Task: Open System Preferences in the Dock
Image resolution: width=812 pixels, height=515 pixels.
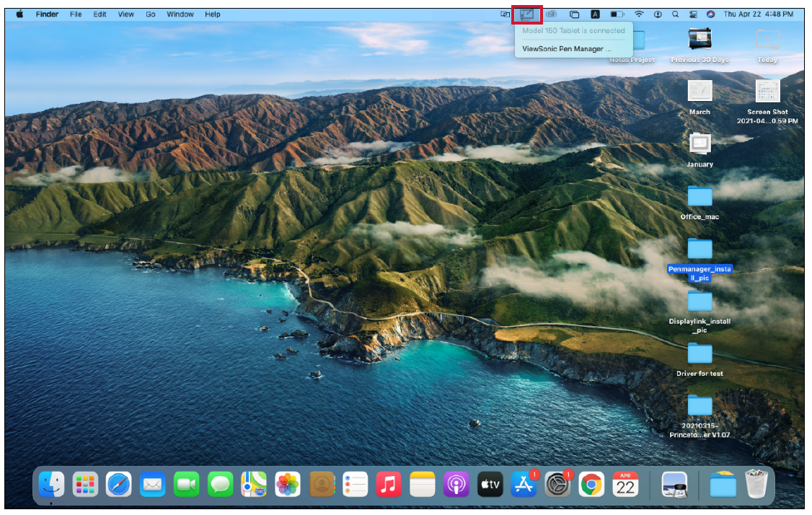Action: coord(557,485)
